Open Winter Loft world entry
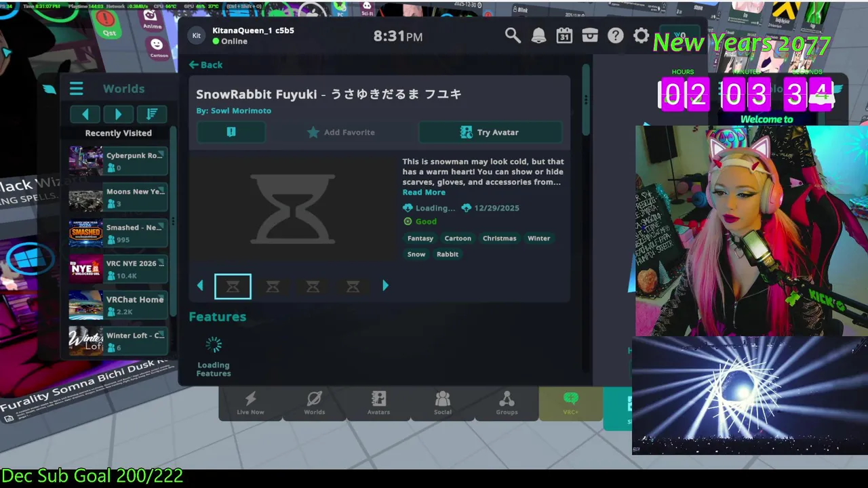The height and width of the screenshot is (488, 868). pyautogui.click(x=118, y=341)
